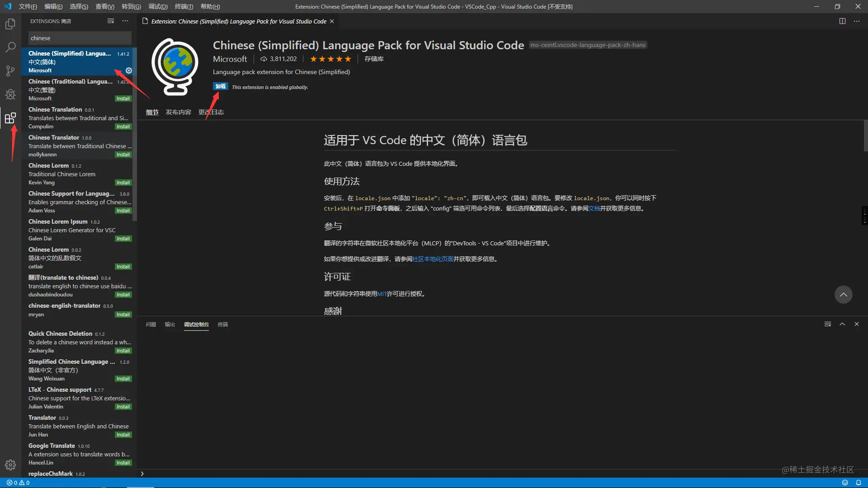Click the Microsoft publisher link
Screen dimensions: 868x488
click(230, 59)
